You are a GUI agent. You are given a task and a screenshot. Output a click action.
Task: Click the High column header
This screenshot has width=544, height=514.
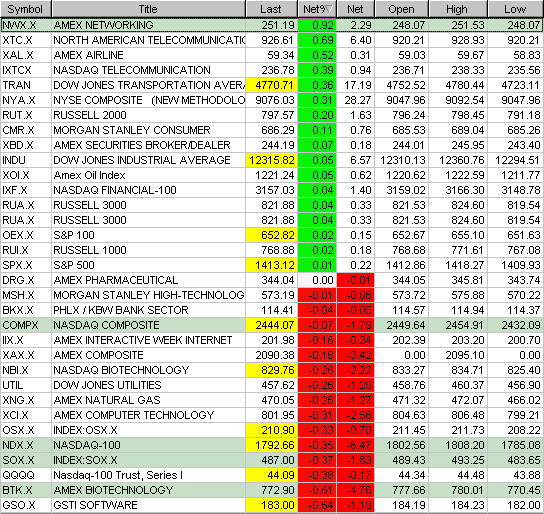[458, 9]
